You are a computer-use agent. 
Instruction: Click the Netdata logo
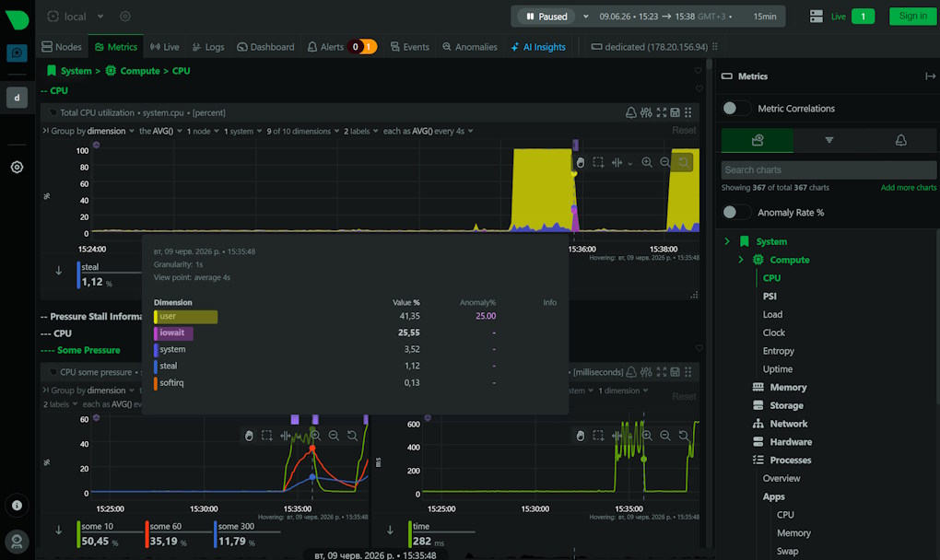pos(17,19)
